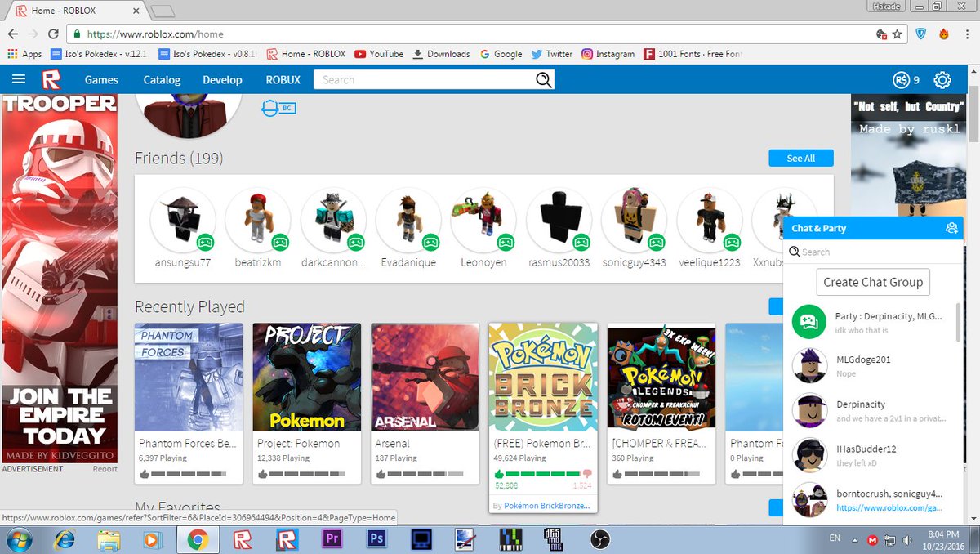980x554 pixels.
Task: Click the Join the Empire Trooper advertisement
Action: [60, 279]
